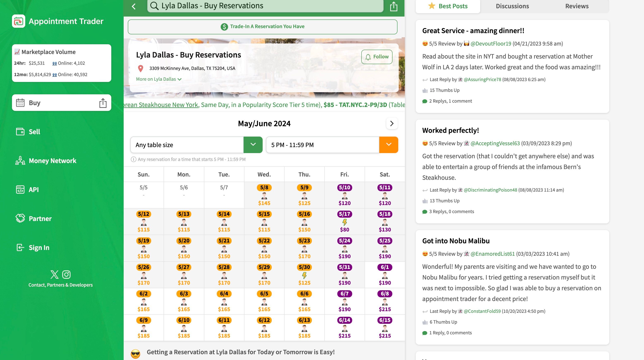This screenshot has width=644, height=360.
Task: Select the 5/17 reservation date cell
Action: [345, 222]
